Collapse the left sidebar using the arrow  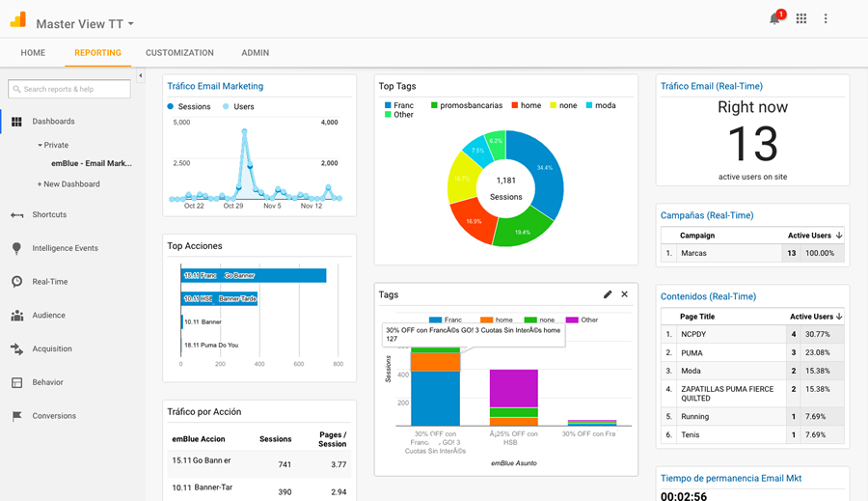tap(140, 75)
